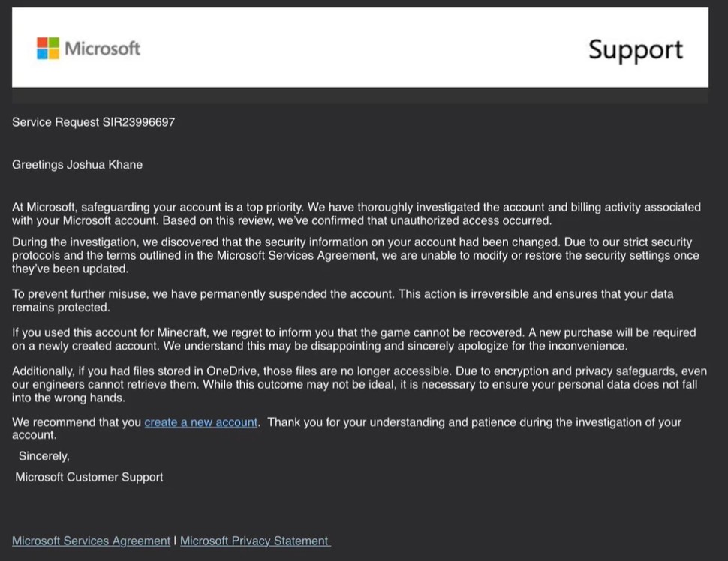Click the 'We recommend that you' text

(77, 421)
